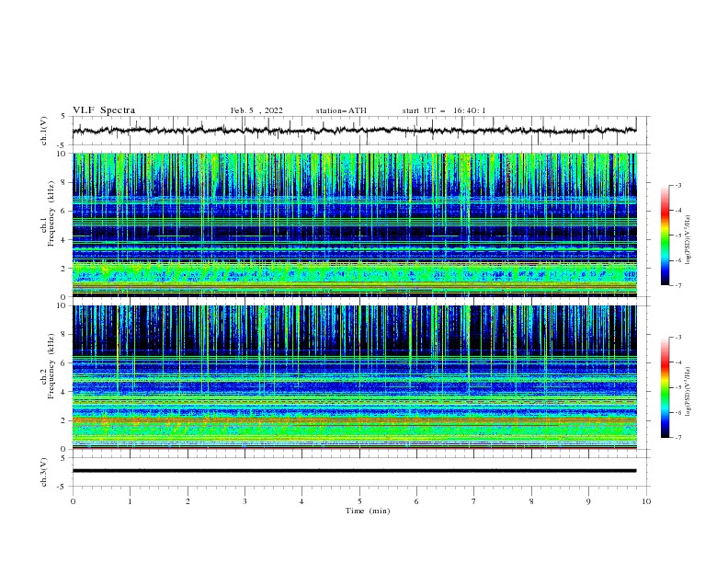Click the "-3" value on lower colorbar
Viewport: 728px width, 563px height.
coord(677,338)
